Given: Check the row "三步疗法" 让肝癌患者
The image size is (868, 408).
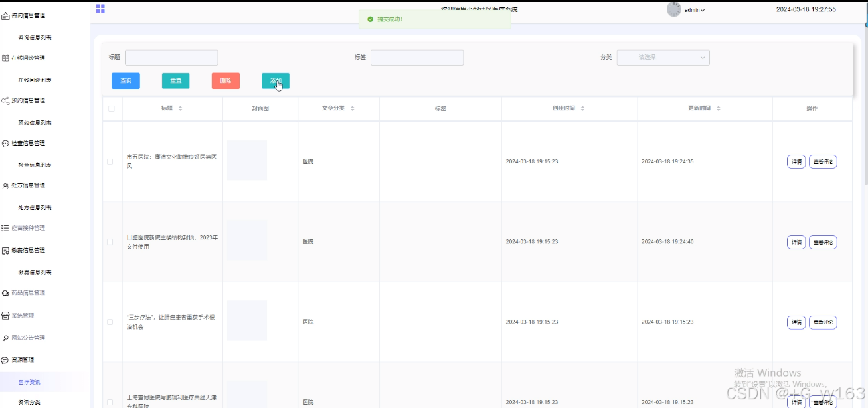Looking at the screenshot, I should (110, 322).
